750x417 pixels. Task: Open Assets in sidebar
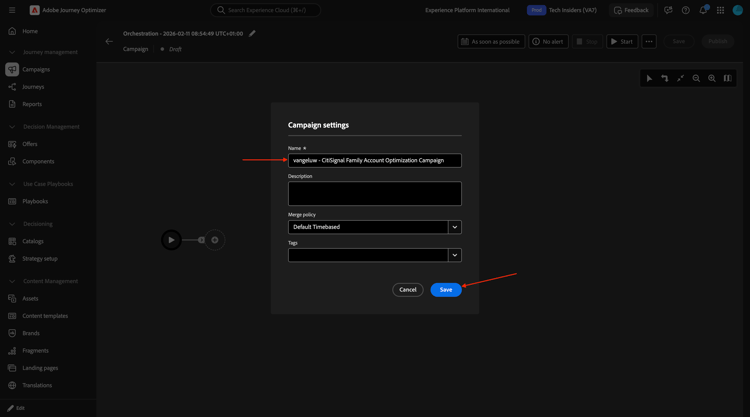coord(30,298)
